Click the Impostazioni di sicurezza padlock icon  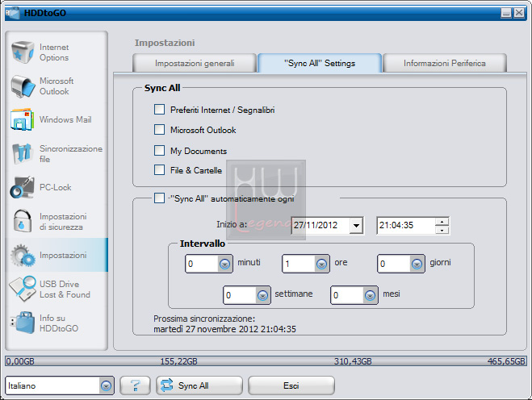point(23,221)
